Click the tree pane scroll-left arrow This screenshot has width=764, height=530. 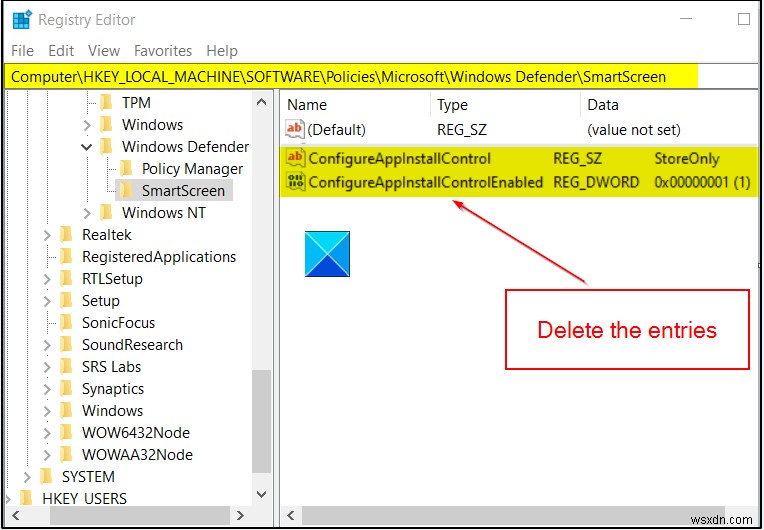16,515
